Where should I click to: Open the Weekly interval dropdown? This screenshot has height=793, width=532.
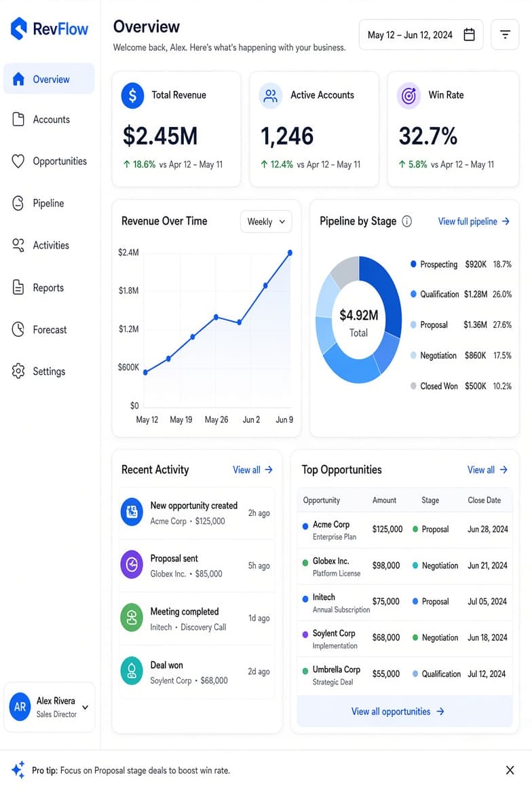[266, 221]
